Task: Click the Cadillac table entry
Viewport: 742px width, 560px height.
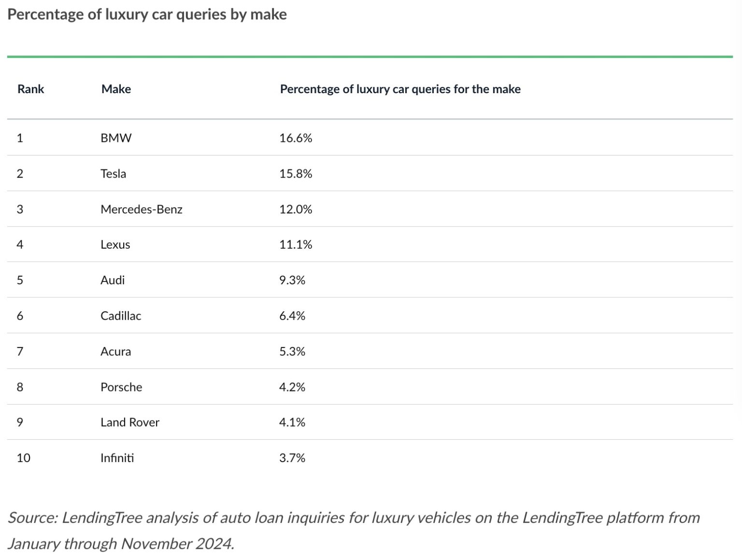Action: pos(121,316)
